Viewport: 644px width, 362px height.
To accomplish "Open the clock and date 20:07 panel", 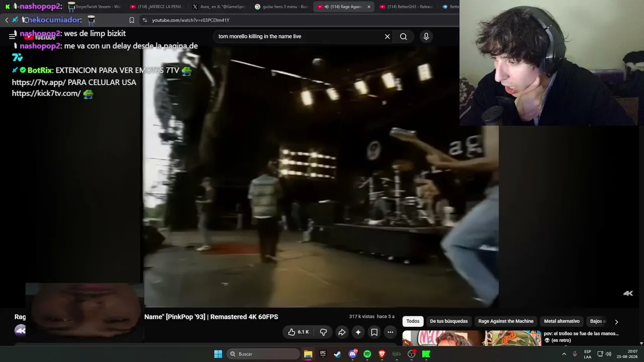I will (x=628, y=354).
